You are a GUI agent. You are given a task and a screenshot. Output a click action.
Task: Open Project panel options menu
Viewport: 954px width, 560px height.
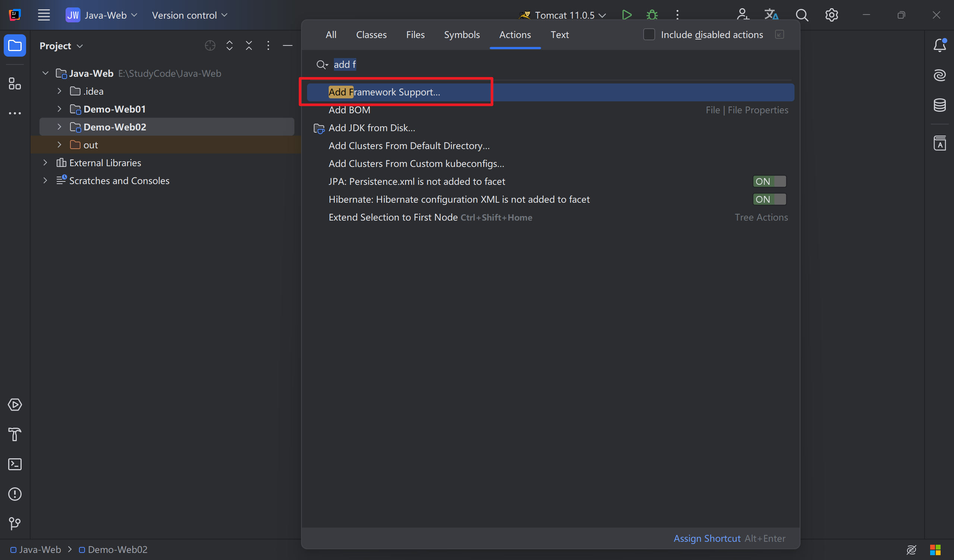[x=268, y=46]
